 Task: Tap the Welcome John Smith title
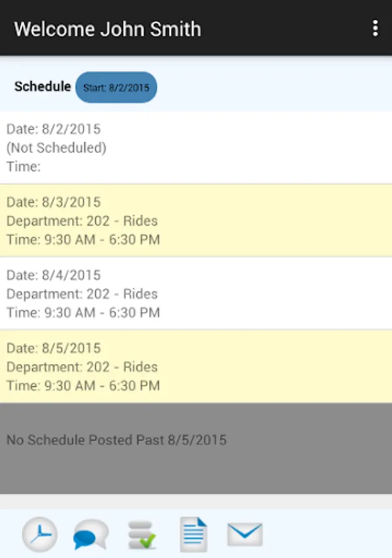pyautogui.click(x=108, y=29)
